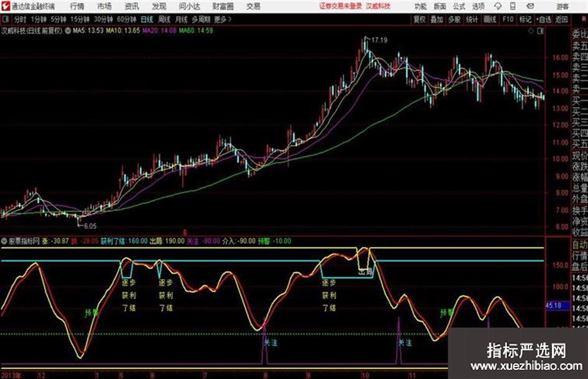Click the 统计 statistics button

(472, 19)
